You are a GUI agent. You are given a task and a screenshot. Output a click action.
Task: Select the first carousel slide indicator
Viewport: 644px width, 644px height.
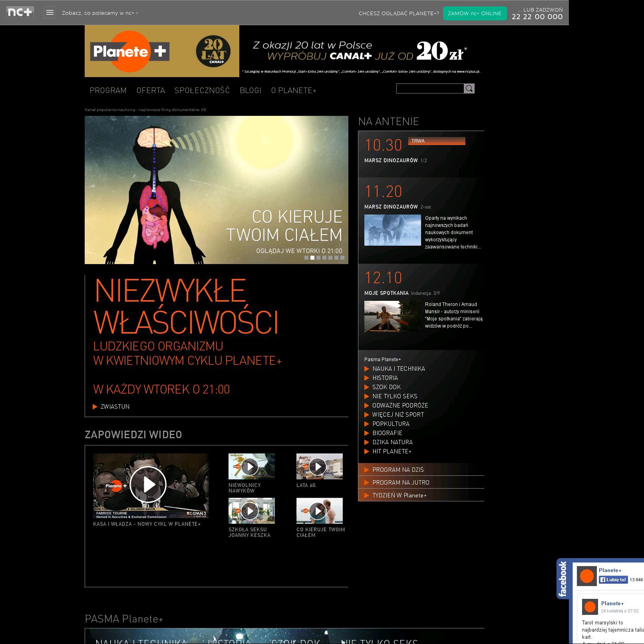coord(306,258)
